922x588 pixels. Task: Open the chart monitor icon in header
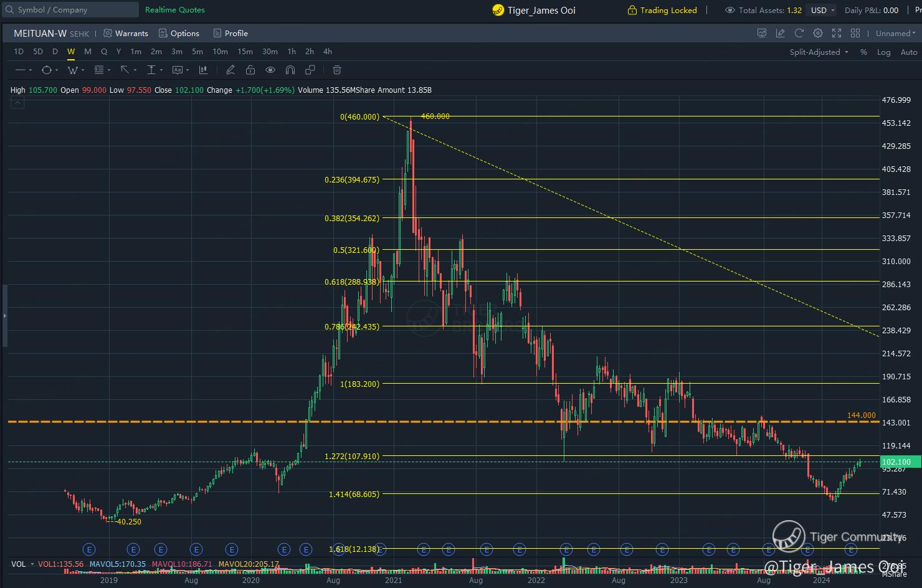[x=762, y=33]
